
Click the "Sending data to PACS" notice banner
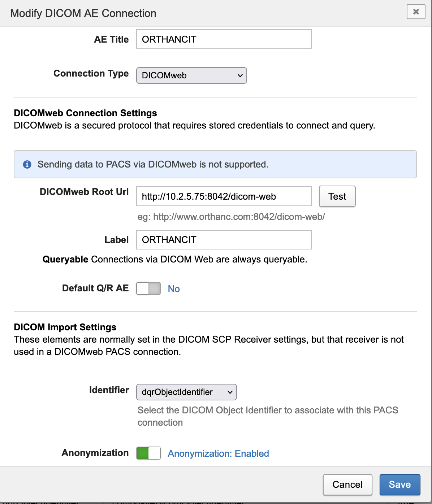(215, 164)
